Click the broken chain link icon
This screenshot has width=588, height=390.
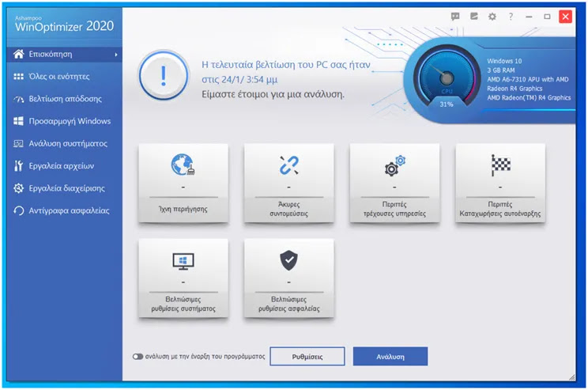pyautogui.click(x=288, y=165)
